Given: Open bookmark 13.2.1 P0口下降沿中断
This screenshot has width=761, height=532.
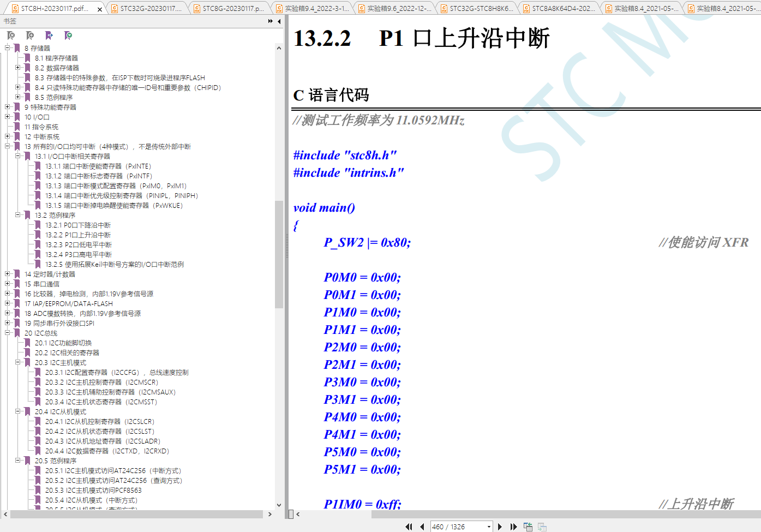Looking at the screenshot, I should 78,225.
